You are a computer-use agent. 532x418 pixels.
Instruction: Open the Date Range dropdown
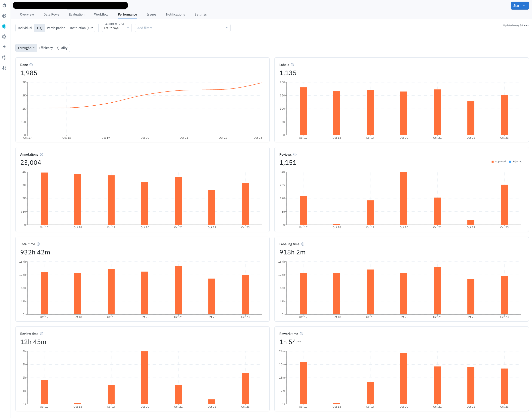point(117,28)
